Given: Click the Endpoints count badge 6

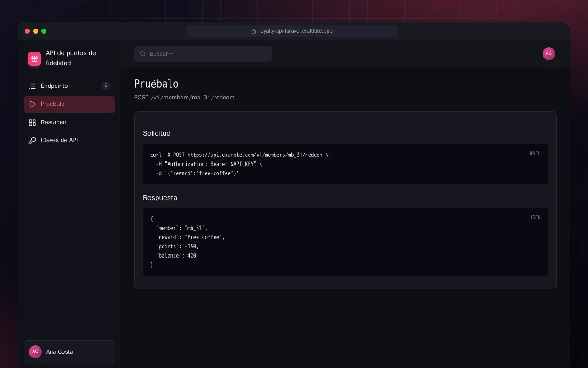Looking at the screenshot, I should 106,86.
